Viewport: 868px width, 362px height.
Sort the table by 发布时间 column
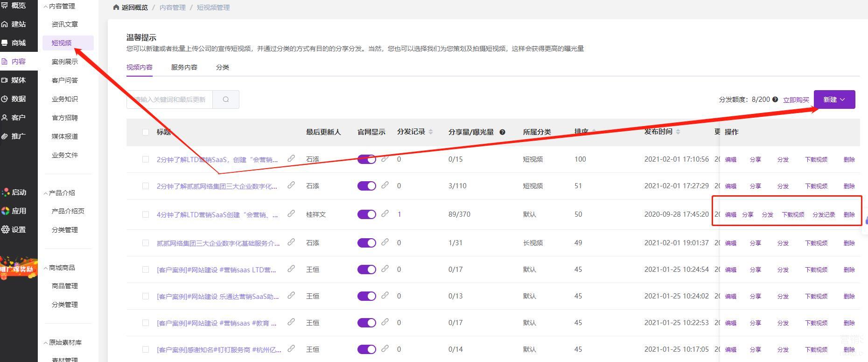point(678,132)
